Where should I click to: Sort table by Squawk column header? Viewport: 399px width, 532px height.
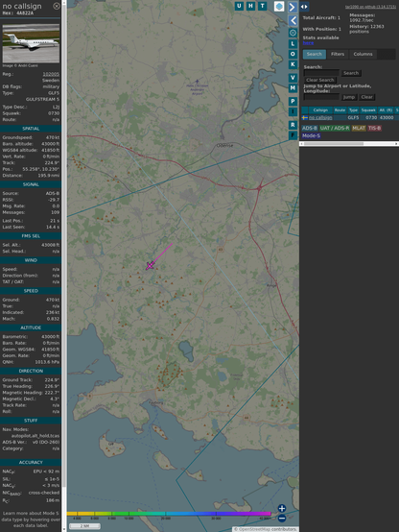pos(368,109)
